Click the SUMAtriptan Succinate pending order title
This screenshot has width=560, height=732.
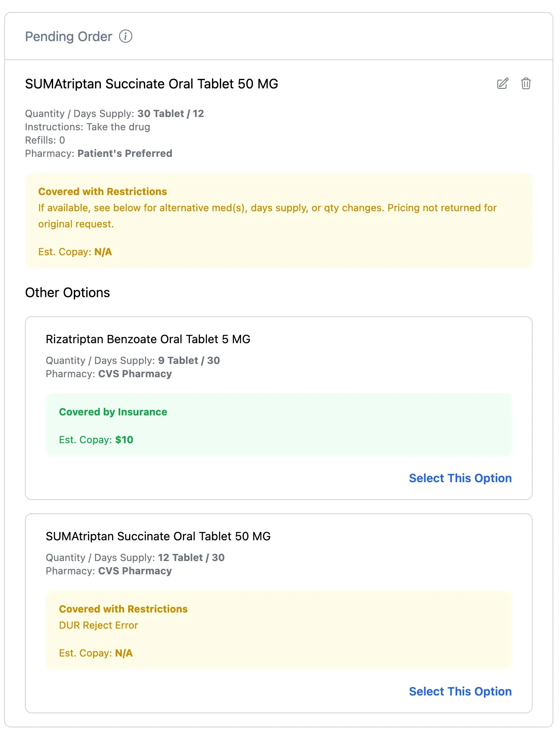[x=151, y=84]
